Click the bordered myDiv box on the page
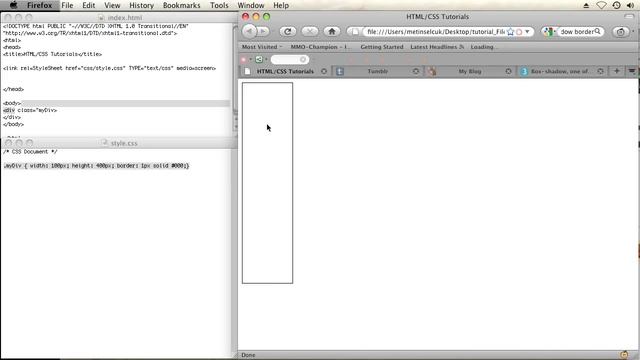Screen dimensions: 640x360 (267, 183)
